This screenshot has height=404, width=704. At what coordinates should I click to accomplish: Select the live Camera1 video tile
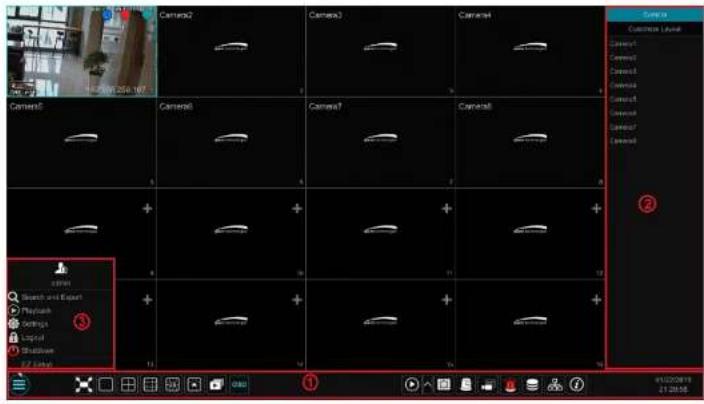tap(82, 51)
